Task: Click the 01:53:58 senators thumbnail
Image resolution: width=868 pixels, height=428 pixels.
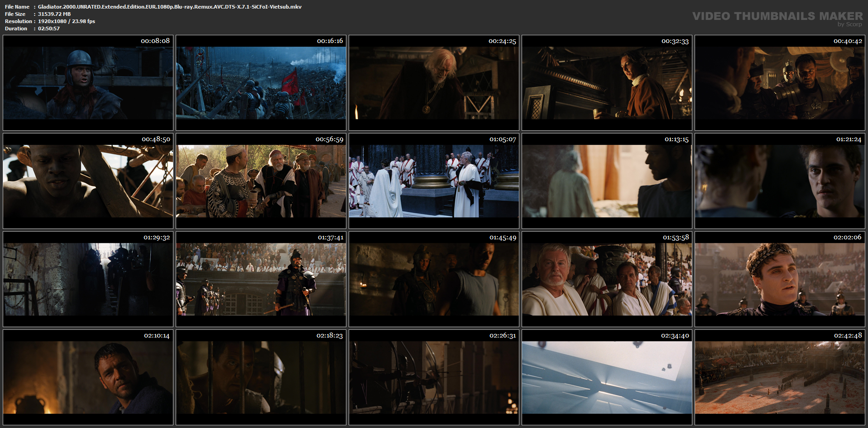Action: 607,279
